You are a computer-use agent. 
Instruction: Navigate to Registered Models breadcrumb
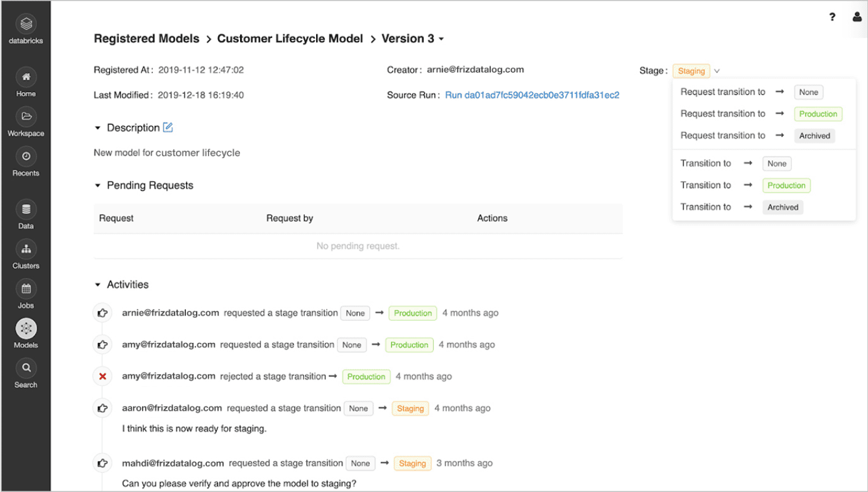(x=146, y=39)
